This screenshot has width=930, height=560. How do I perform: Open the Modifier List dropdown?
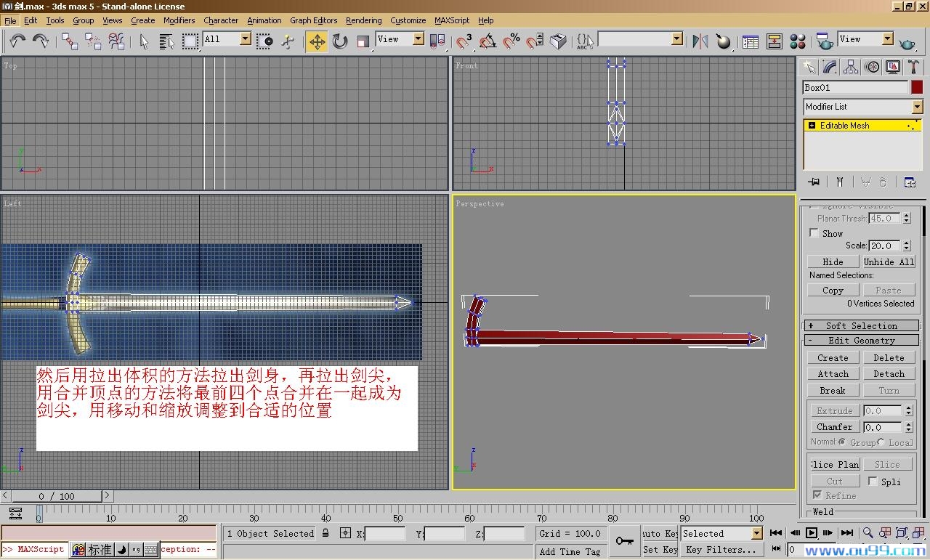click(862, 107)
